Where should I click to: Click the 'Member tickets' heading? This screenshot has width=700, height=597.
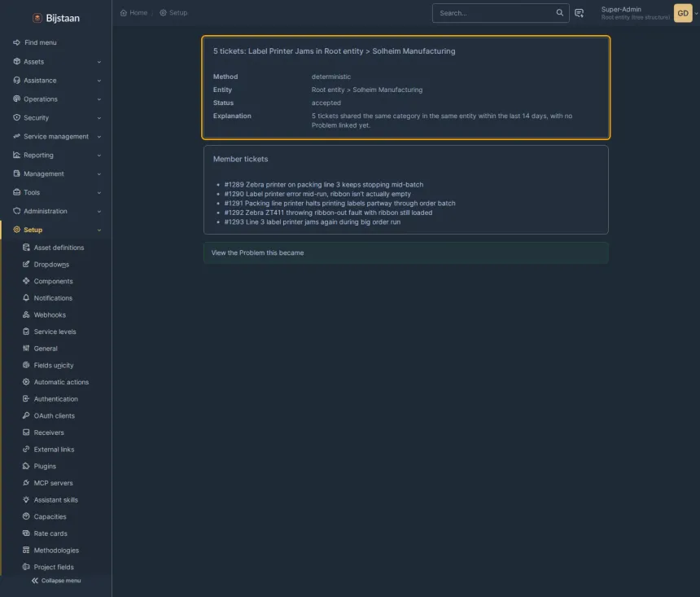(x=240, y=159)
